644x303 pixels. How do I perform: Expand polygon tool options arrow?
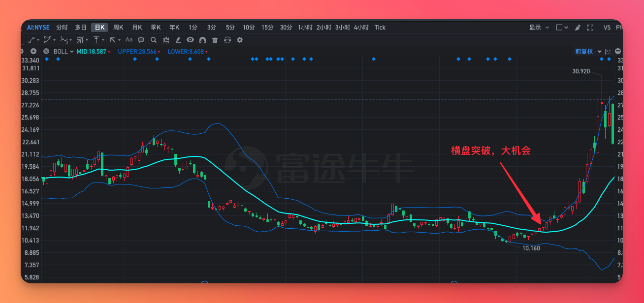tap(54, 40)
